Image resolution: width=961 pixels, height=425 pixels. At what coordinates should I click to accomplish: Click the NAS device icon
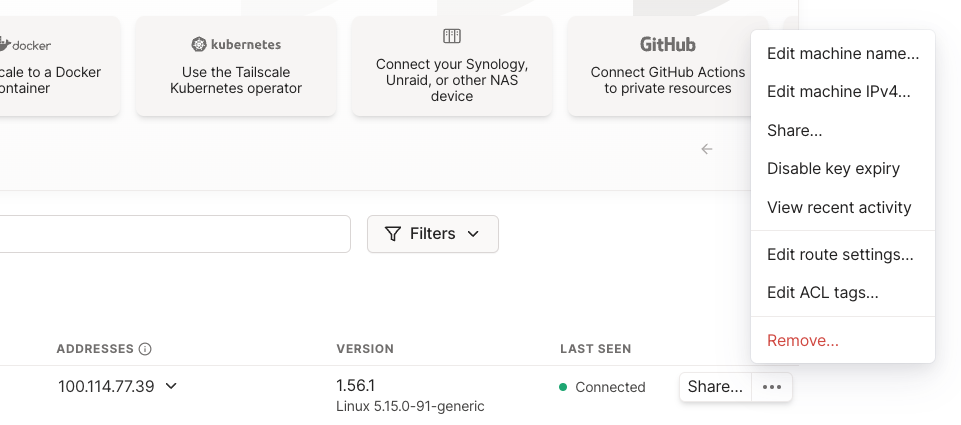click(x=452, y=36)
